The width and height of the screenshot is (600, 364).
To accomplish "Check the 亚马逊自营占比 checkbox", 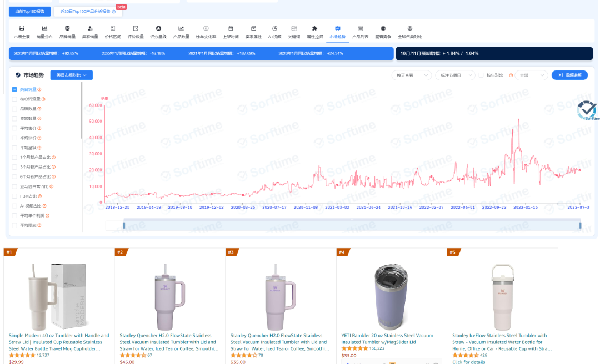I will pyautogui.click(x=14, y=186).
